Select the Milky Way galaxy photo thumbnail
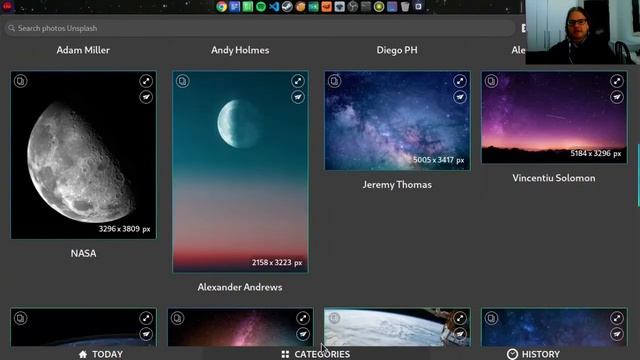Screen dimensions: 640x360 coord(397,121)
